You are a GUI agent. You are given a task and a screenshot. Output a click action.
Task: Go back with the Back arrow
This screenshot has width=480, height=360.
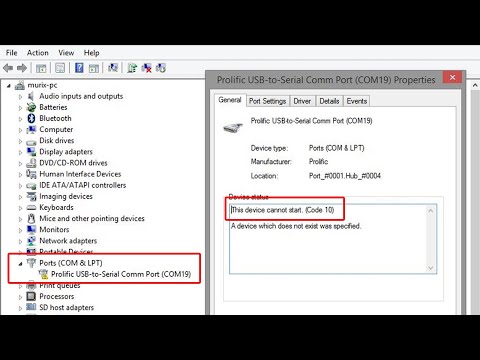click(x=8, y=68)
